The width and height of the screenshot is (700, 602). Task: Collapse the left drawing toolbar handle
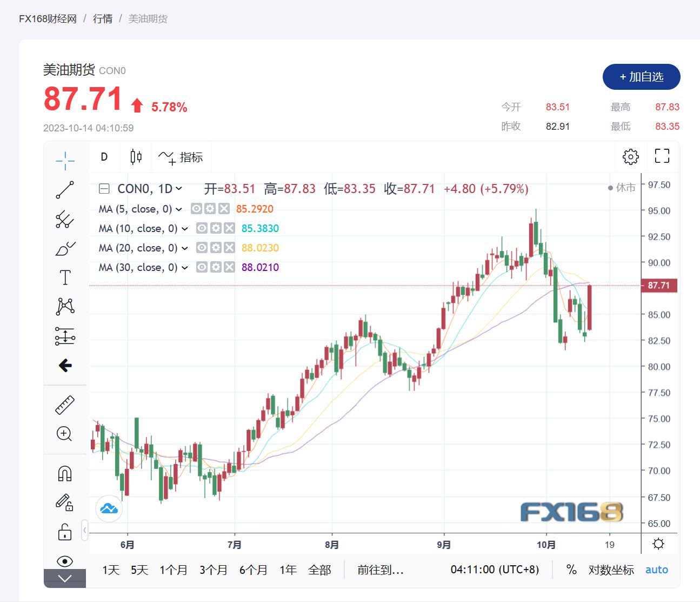pos(84,531)
